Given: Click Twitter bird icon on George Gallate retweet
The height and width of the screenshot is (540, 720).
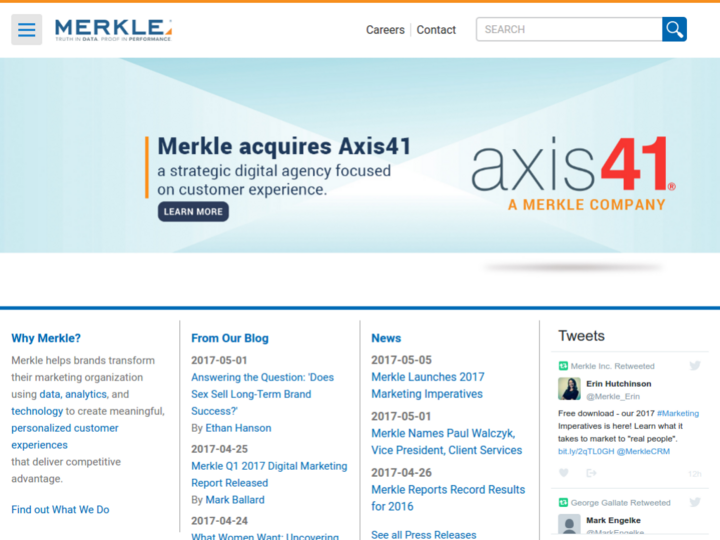Looking at the screenshot, I should click(695, 502).
